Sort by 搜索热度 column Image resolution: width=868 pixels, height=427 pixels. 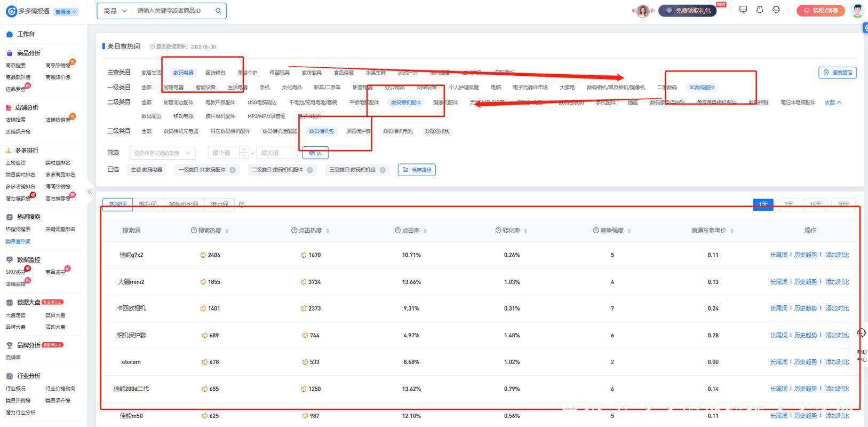[227, 231]
